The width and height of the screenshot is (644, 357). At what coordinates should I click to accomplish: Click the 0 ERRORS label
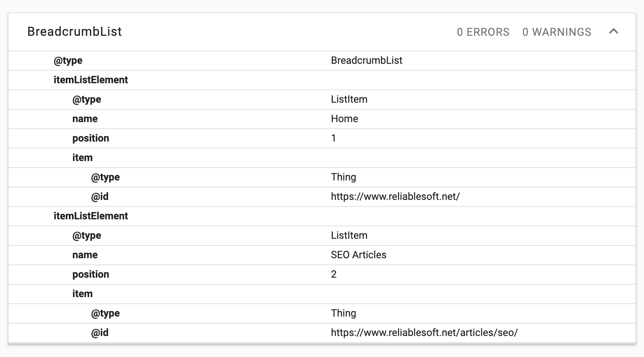tap(483, 32)
